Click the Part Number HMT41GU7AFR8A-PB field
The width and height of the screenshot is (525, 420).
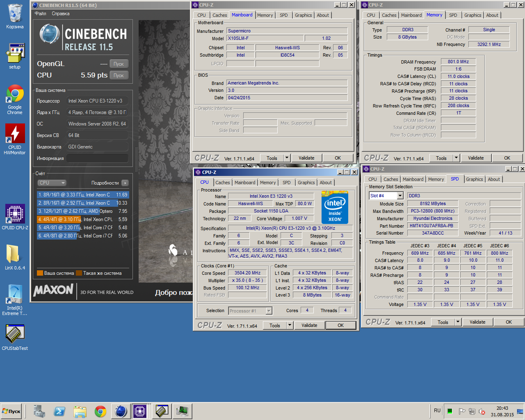point(433,226)
